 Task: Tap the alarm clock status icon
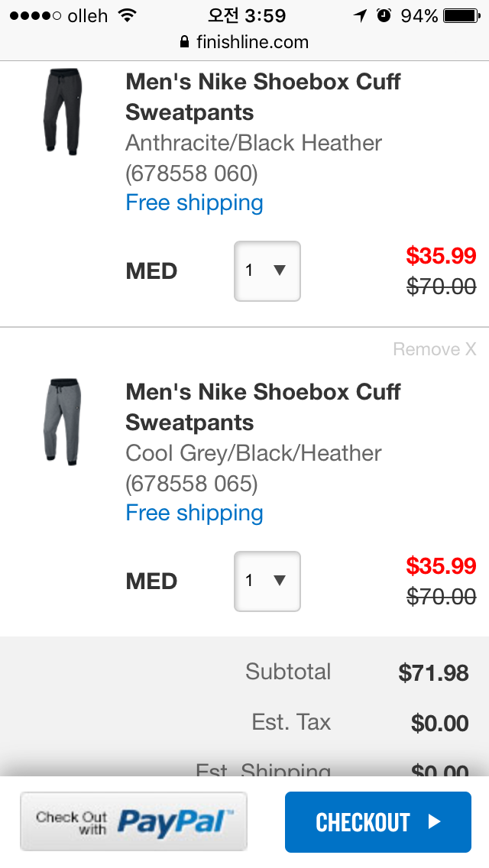coord(384,15)
